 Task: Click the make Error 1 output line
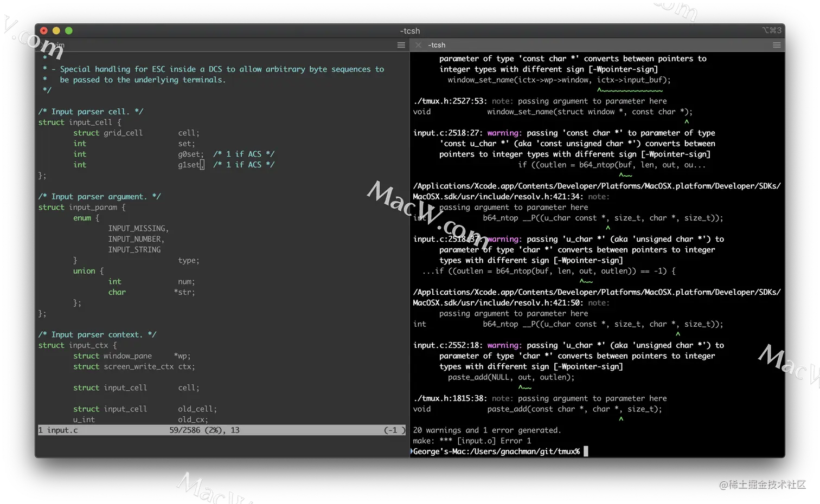[471, 441]
